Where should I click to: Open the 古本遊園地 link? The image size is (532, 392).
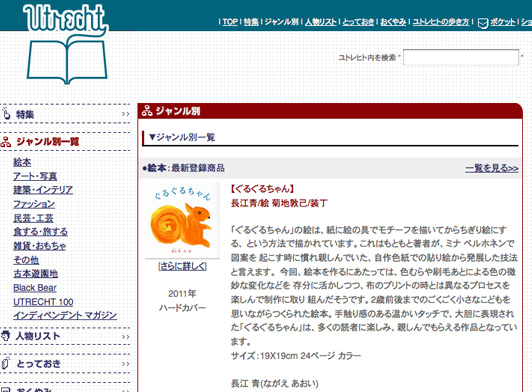(35, 274)
